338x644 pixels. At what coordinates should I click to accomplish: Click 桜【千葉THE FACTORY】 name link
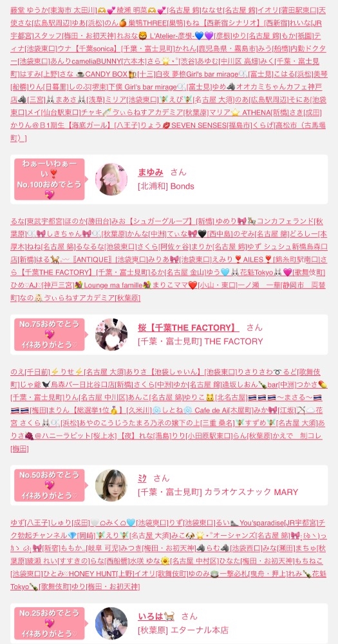coord(189,327)
